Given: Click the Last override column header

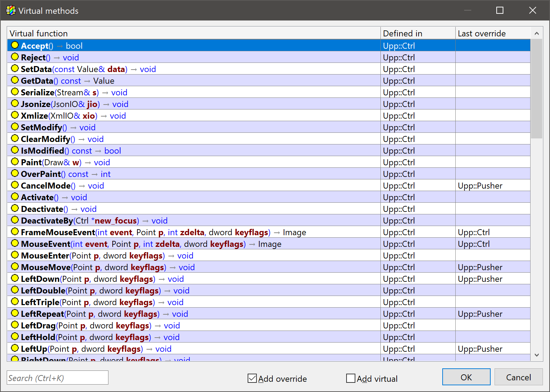Looking at the screenshot, I should point(492,34).
